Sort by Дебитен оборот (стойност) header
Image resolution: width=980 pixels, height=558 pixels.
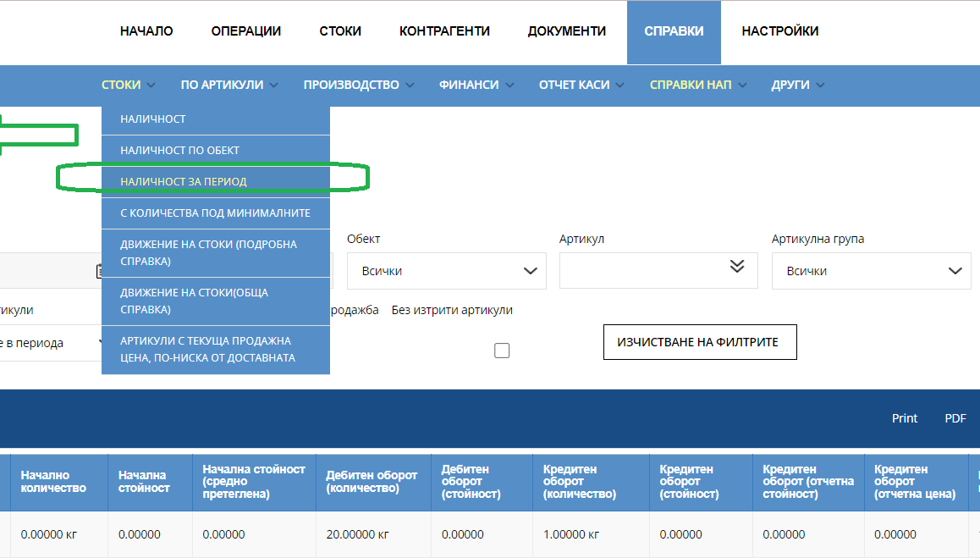pyautogui.click(x=482, y=482)
